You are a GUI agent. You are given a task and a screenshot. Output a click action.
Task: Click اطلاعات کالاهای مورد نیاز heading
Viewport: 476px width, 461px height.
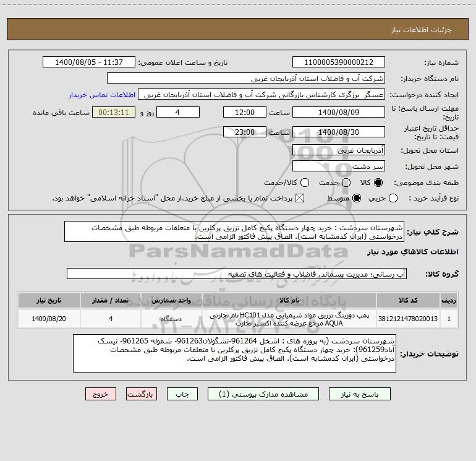(413, 252)
